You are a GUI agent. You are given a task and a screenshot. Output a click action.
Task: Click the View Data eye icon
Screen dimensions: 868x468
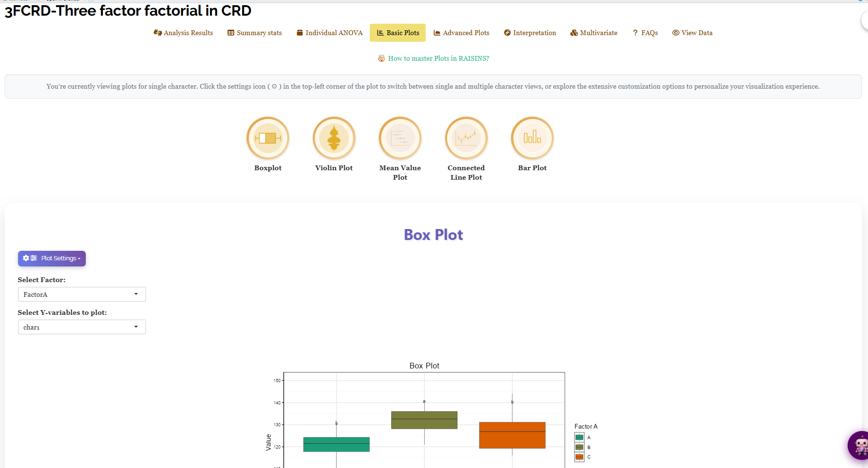(676, 33)
